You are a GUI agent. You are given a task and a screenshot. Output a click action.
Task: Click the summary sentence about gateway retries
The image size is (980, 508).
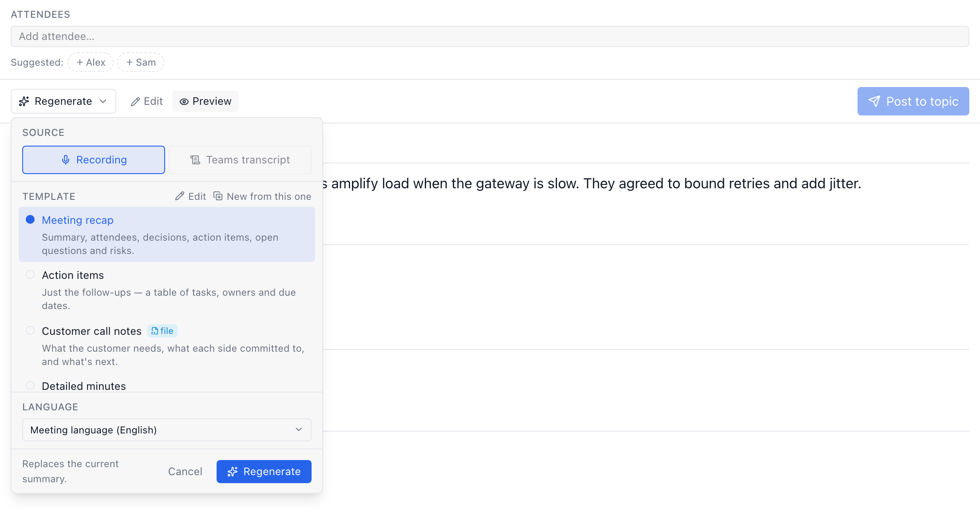point(592,183)
